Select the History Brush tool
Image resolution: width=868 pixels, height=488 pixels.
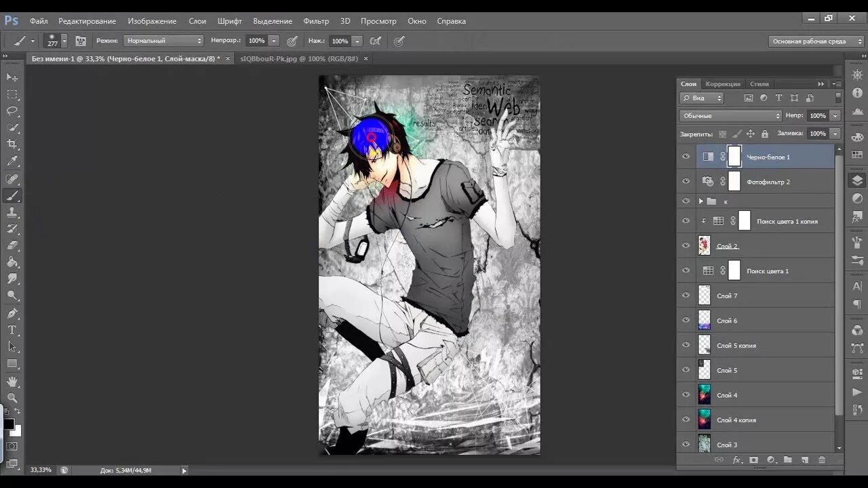(12, 229)
